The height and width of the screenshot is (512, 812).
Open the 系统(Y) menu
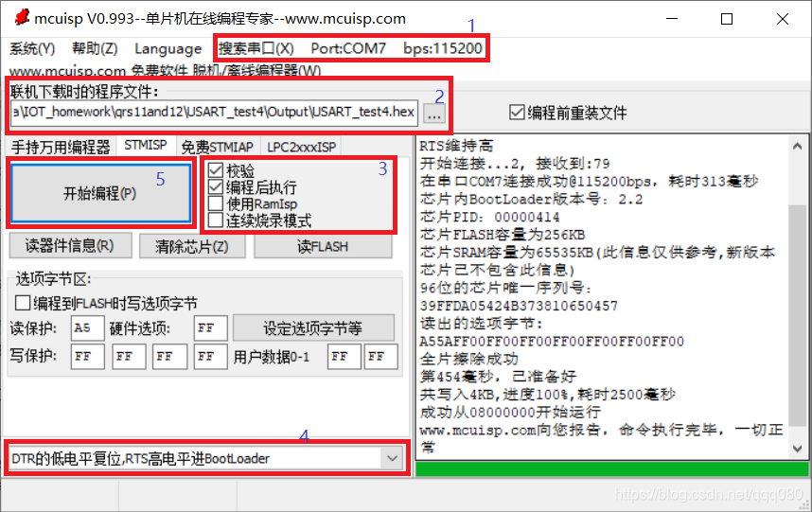(x=32, y=48)
